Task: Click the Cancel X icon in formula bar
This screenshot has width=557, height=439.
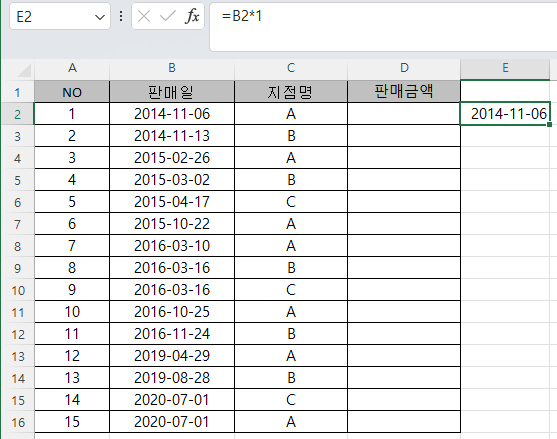Action: click(144, 16)
